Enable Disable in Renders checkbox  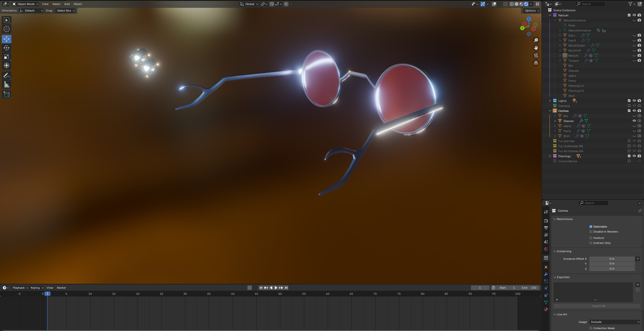click(591, 232)
